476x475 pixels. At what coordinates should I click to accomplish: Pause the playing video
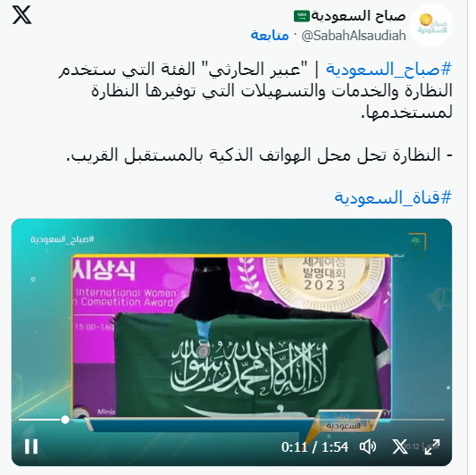pyautogui.click(x=31, y=446)
